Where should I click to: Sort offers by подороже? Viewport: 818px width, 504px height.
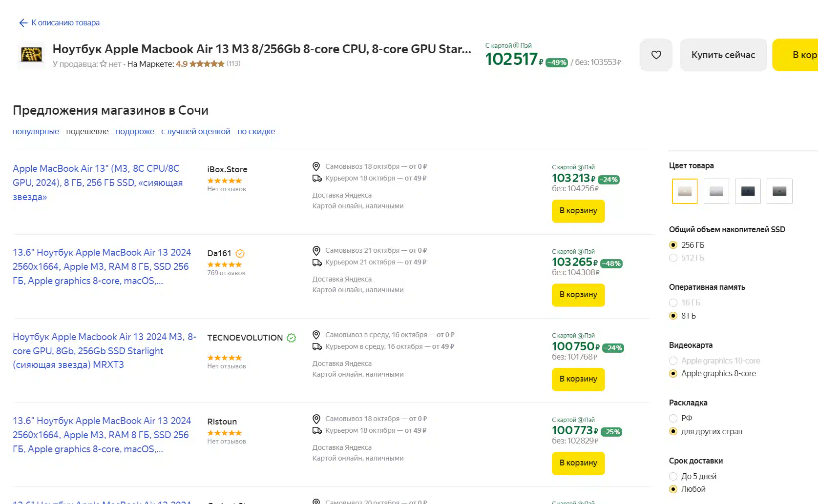tap(135, 131)
